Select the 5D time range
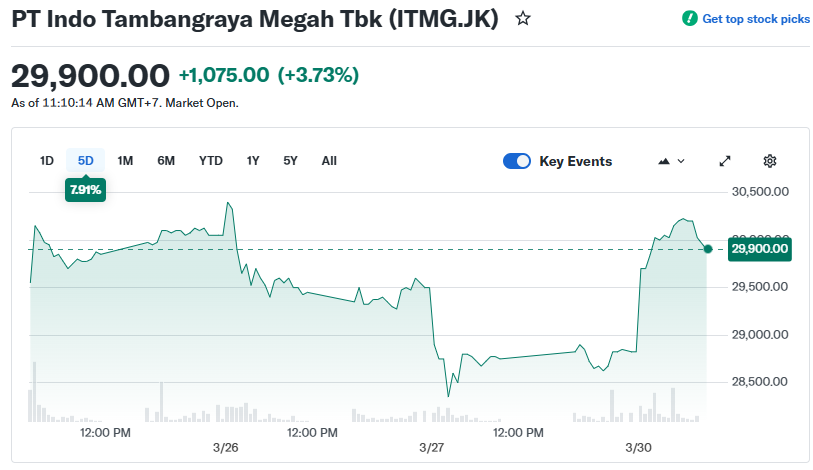 [86, 161]
